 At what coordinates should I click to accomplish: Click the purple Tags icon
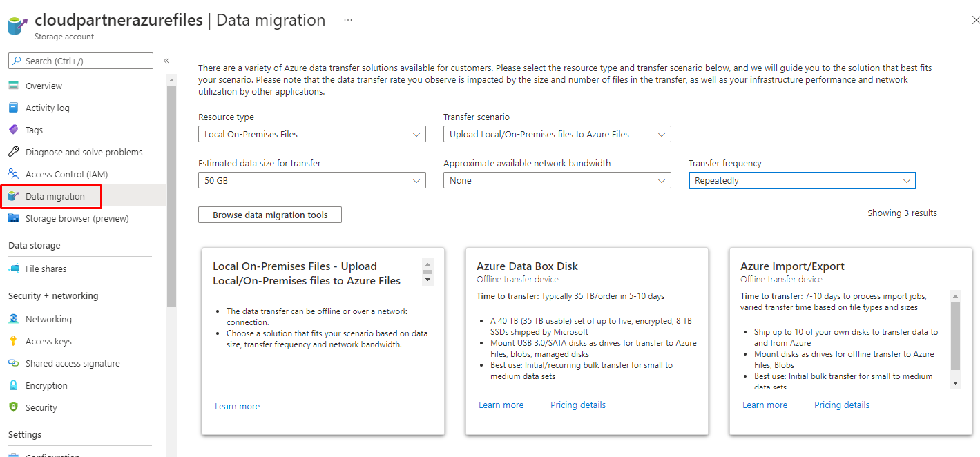pyautogui.click(x=13, y=130)
